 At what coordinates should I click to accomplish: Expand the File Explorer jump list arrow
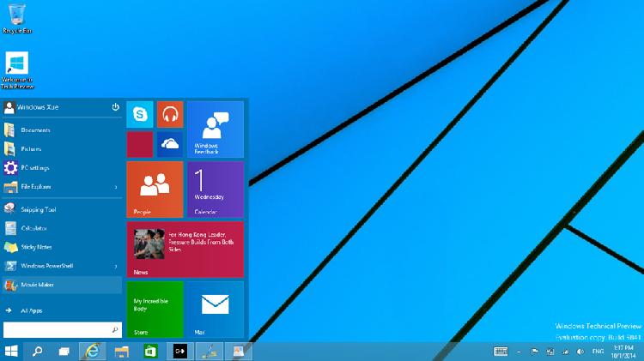(x=116, y=186)
